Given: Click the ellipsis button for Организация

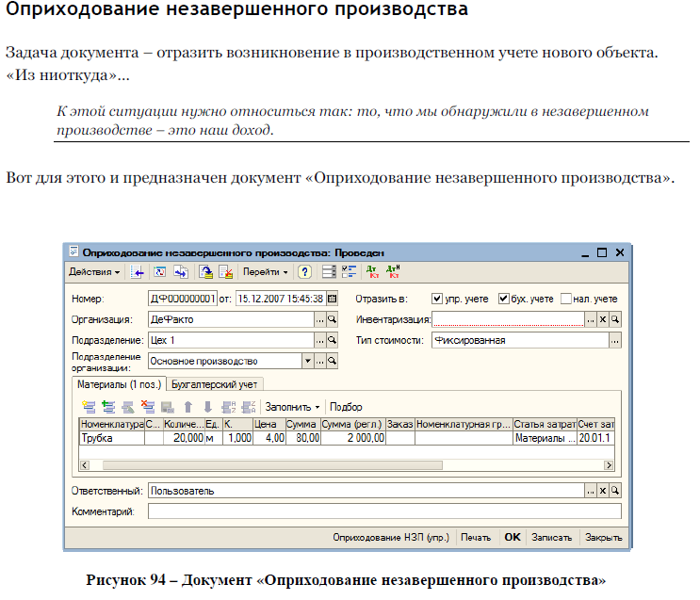Looking at the screenshot, I should pyautogui.click(x=320, y=319).
